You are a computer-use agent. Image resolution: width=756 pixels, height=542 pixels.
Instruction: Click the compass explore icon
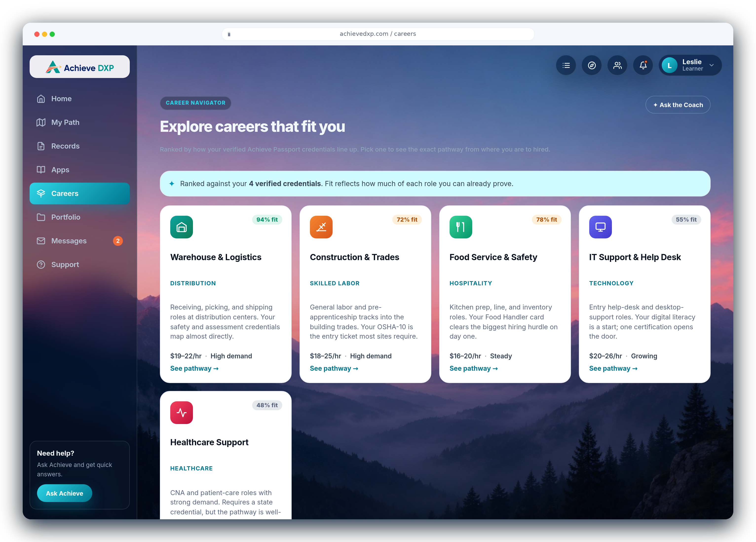(x=591, y=65)
